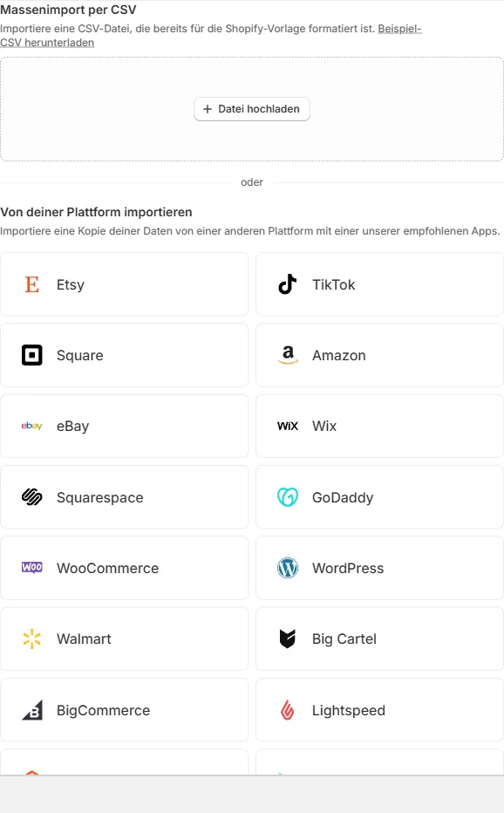
Task: Select the WordPress import card
Action: point(379,568)
